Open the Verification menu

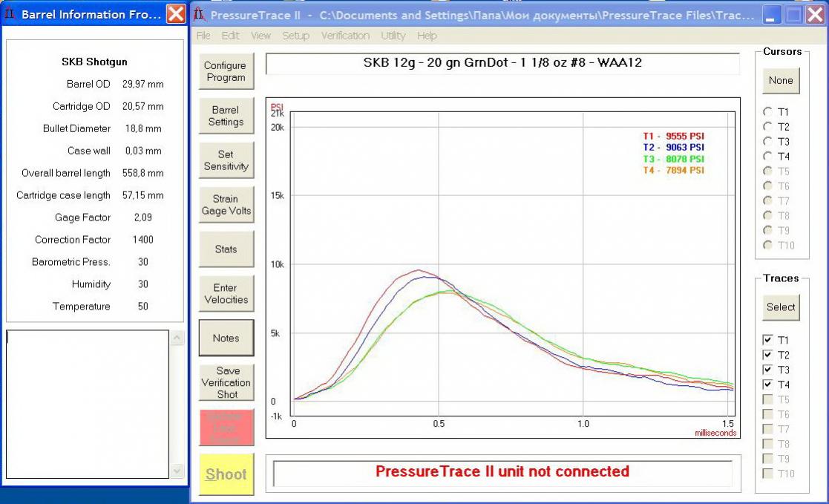(345, 36)
